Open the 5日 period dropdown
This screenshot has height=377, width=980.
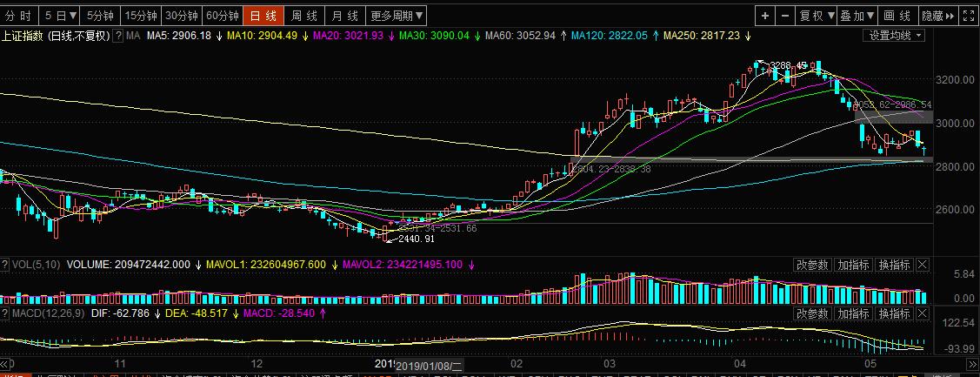point(60,16)
